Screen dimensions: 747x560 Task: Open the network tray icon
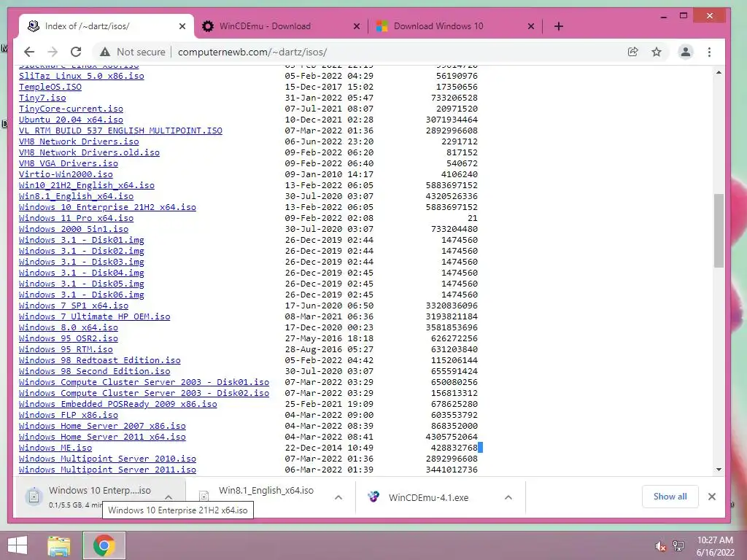[x=678, y=545]
